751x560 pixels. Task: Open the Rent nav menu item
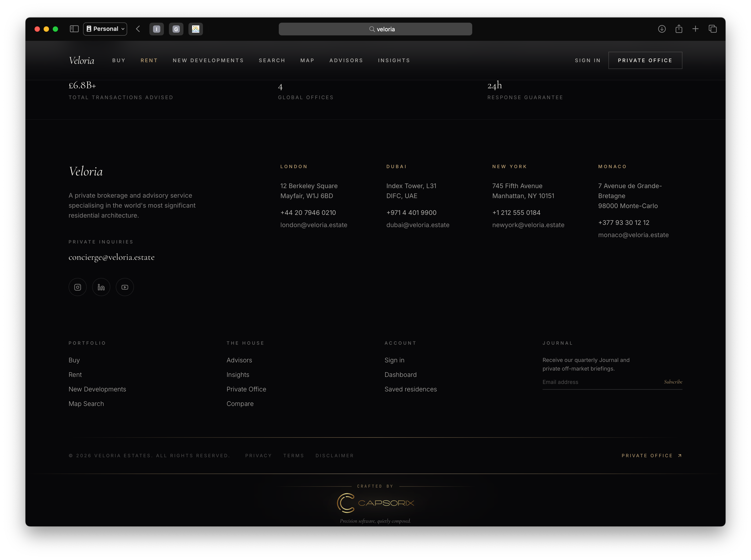point(149,60)
